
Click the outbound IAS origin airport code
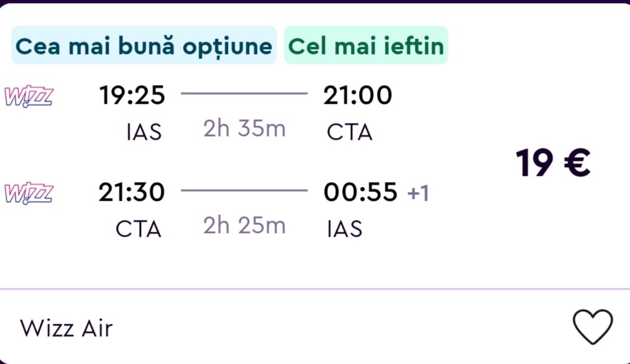tap(144, 132)
